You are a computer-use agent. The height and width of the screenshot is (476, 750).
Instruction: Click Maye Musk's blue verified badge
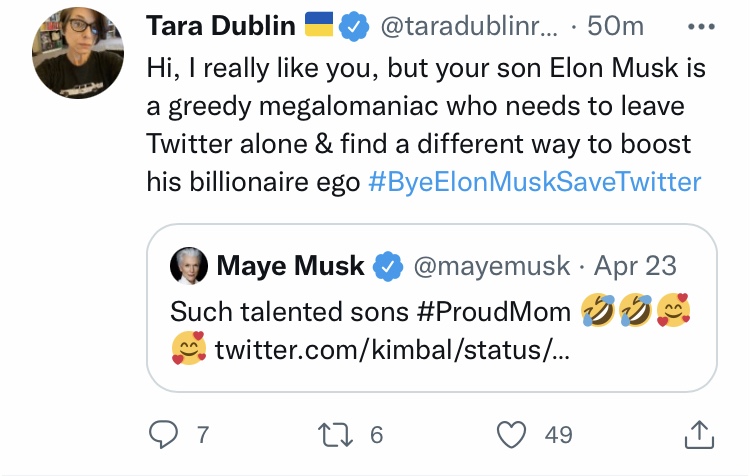[388, 266]
